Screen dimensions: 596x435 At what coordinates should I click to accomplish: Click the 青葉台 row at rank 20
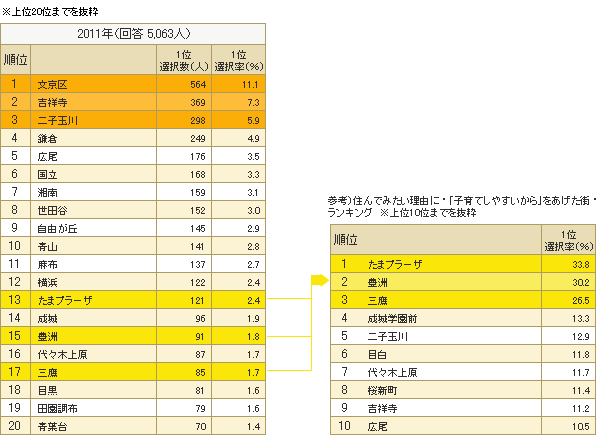(x=133, y=426)
